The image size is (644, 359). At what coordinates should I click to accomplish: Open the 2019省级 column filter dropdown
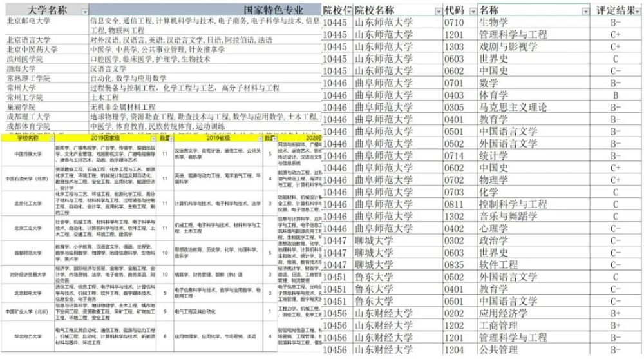[x=260, y=139]
